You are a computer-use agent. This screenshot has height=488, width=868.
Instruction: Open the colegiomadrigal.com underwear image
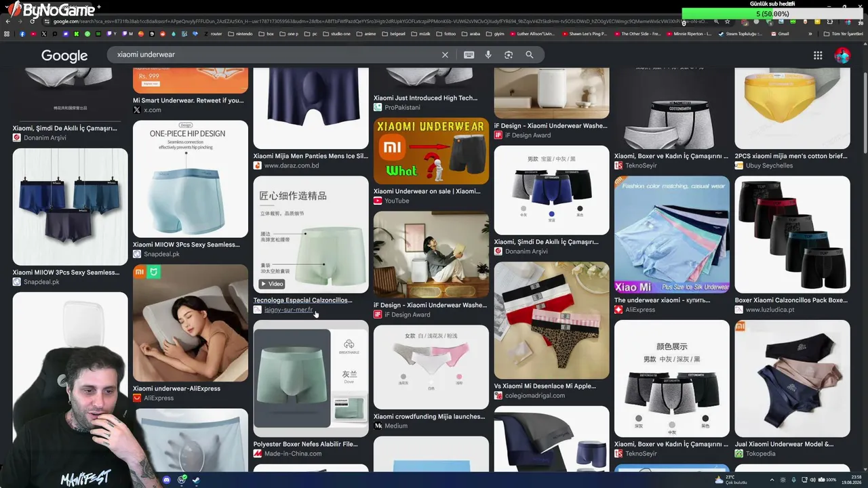(x=551, y=321)
